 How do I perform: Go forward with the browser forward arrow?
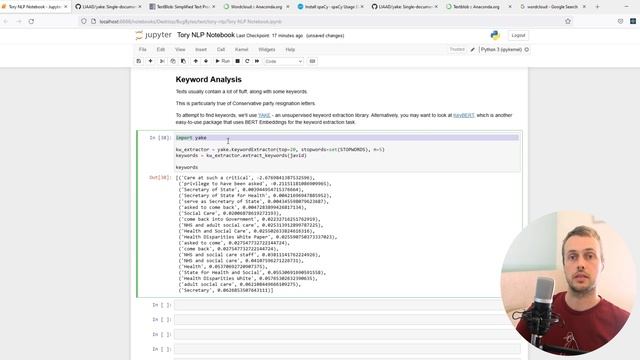point(19,21)
